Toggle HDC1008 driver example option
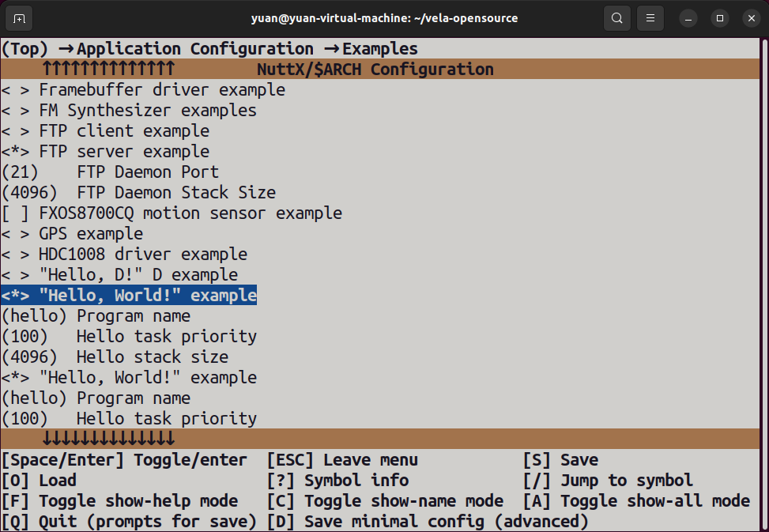769x532 pixels. coord(125,255)
